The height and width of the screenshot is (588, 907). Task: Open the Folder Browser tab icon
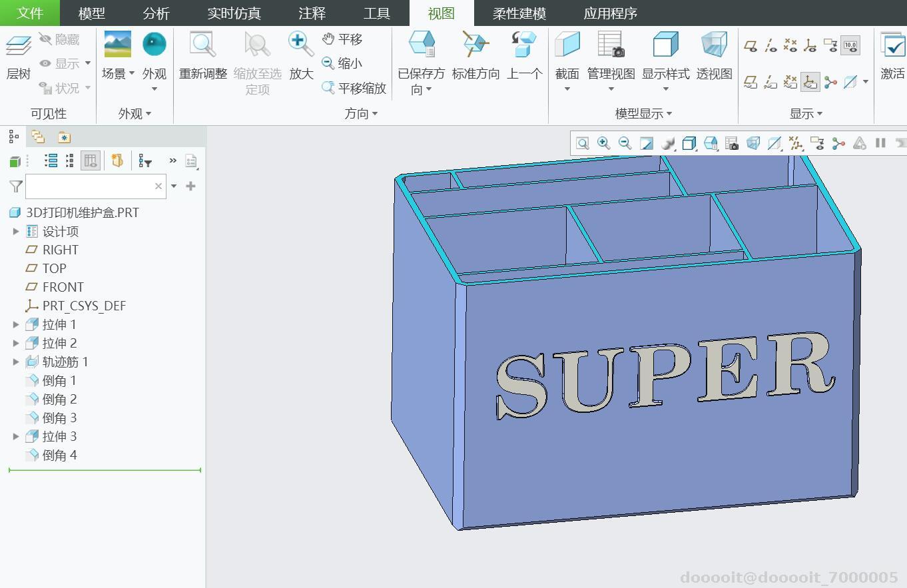pos(38,137)
